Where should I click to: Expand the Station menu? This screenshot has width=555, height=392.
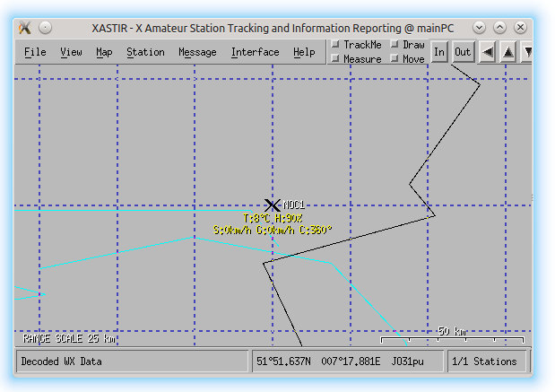tap(145, 52)
